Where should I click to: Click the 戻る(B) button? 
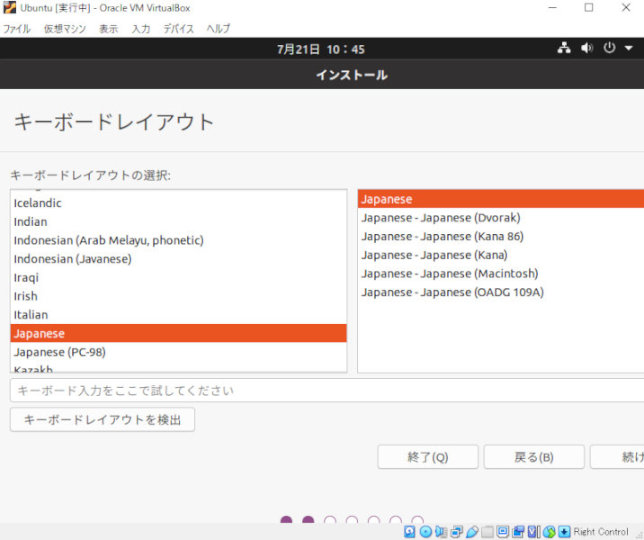coord(534,457)
